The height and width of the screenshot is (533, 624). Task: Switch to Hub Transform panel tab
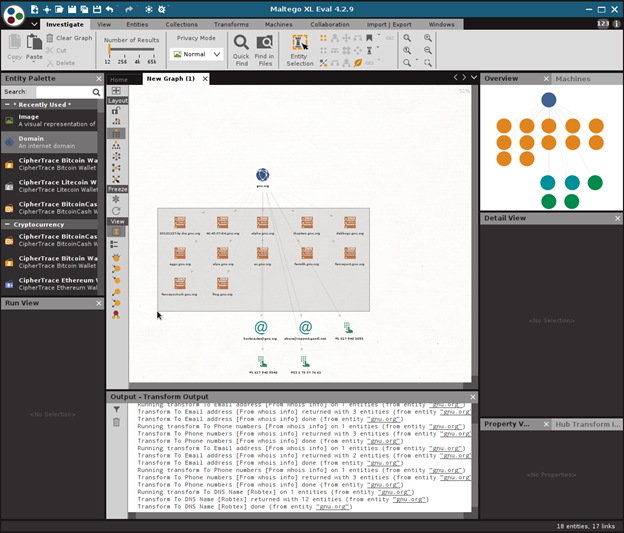tap(587, 424)
